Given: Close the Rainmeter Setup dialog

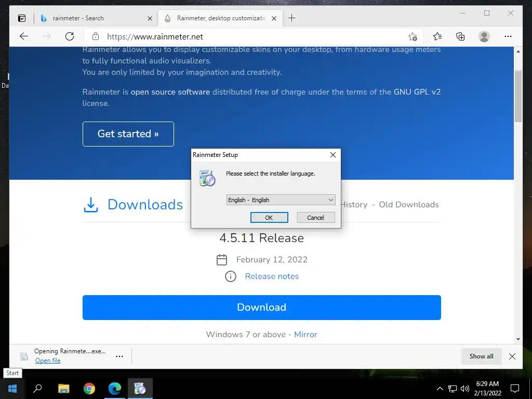Looking at the screenshot, I should 333,155.
